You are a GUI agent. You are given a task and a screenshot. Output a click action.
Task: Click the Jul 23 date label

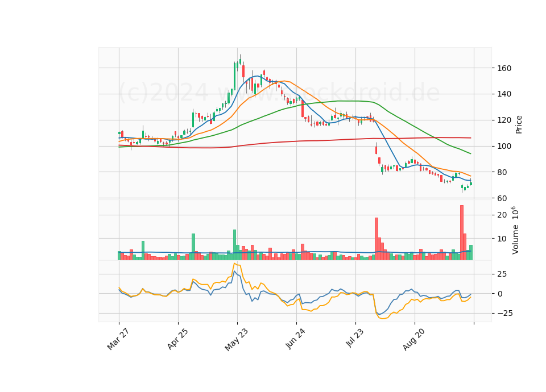[x=355, y=338]
